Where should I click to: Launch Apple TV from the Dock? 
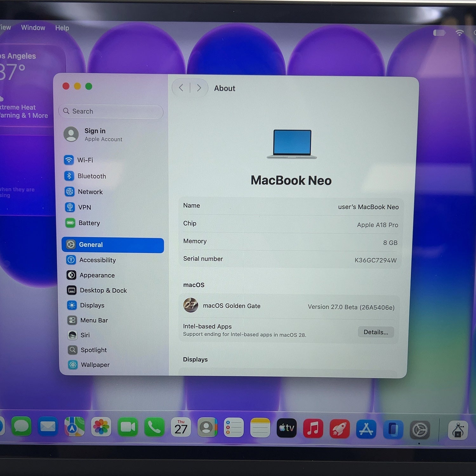287,428
